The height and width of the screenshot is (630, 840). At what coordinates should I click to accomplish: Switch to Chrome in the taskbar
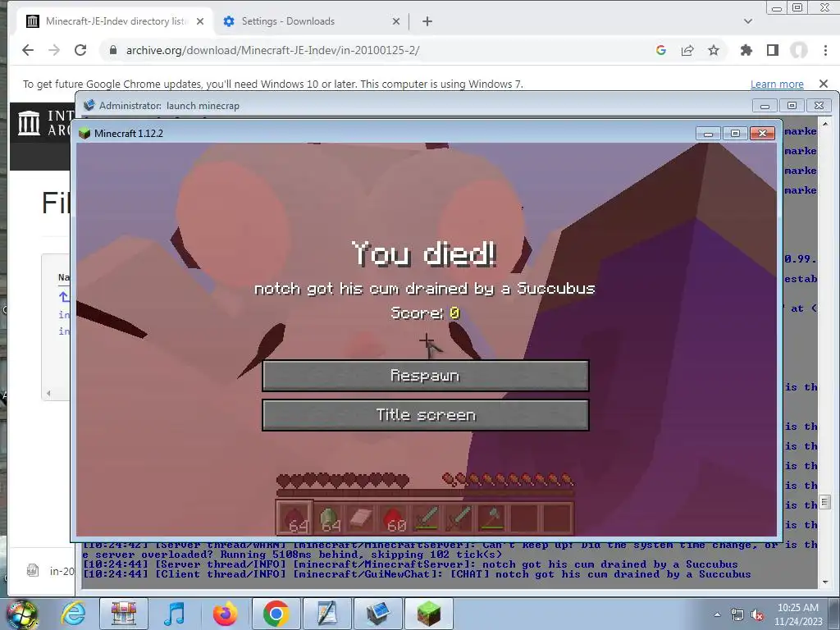276,614
